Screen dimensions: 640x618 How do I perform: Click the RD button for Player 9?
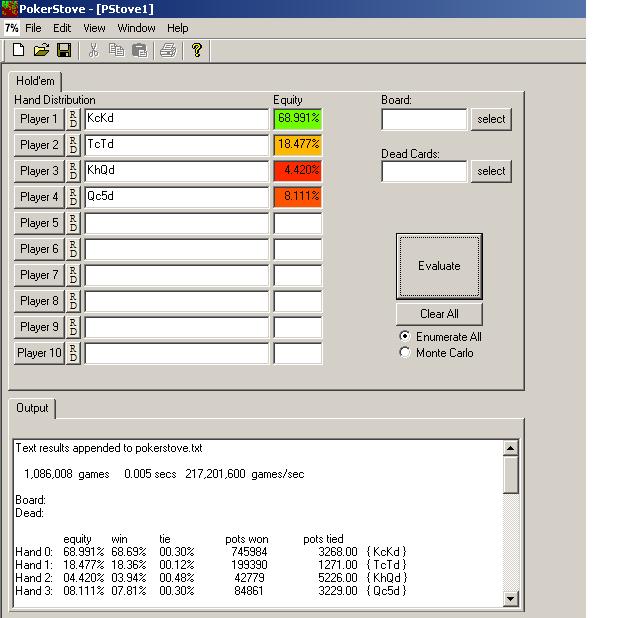[x=73, y=327]
